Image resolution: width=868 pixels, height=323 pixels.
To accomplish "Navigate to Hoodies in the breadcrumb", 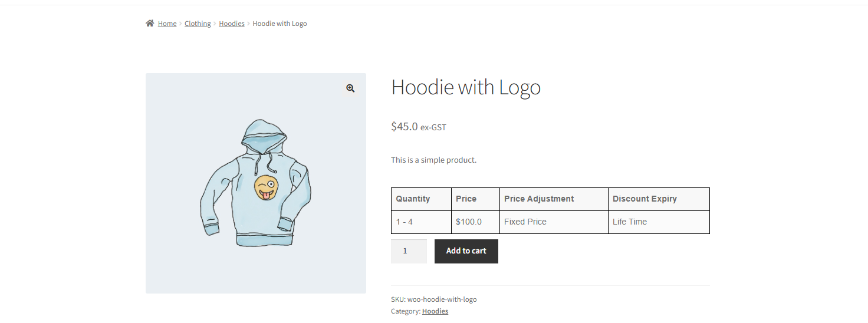I will (x=232, y=24).
